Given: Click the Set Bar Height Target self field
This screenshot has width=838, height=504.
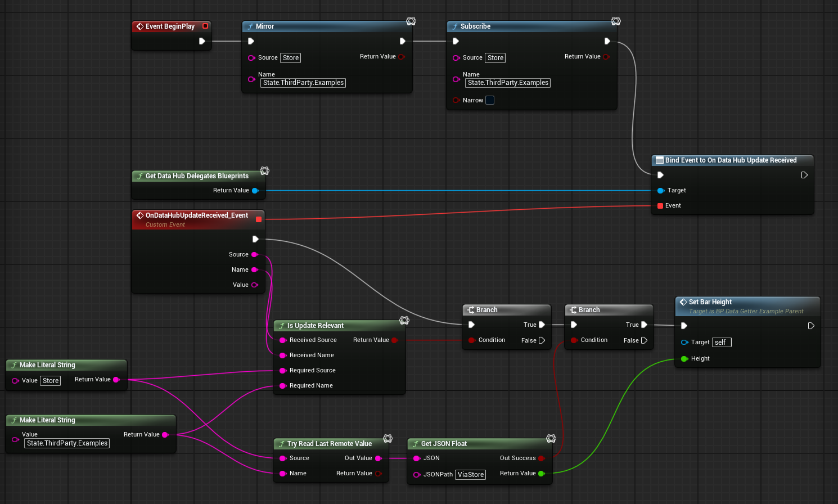Looking at the screenshot, I should coord(721,343).
